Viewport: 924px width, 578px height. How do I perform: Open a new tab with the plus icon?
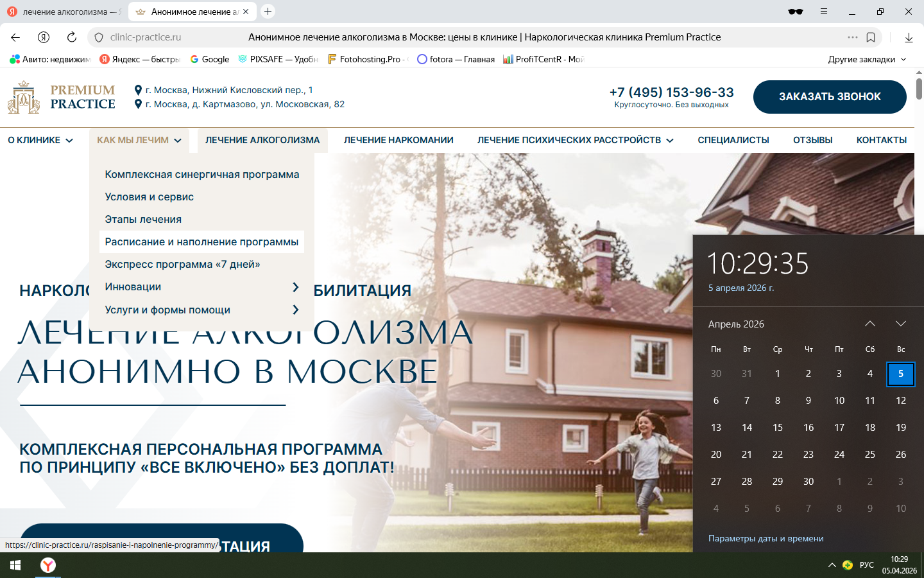268,11
